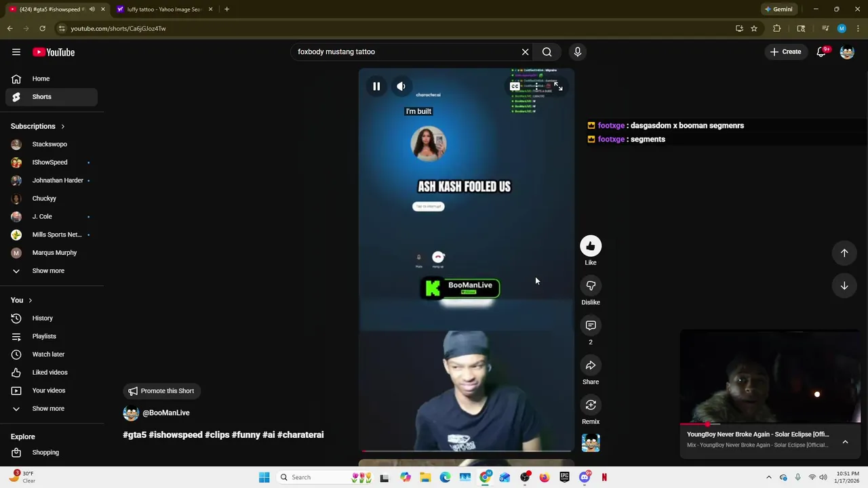The image size is (868, 488).
Task: Open Your videos in the sidebar
Action: pos(52,390)
